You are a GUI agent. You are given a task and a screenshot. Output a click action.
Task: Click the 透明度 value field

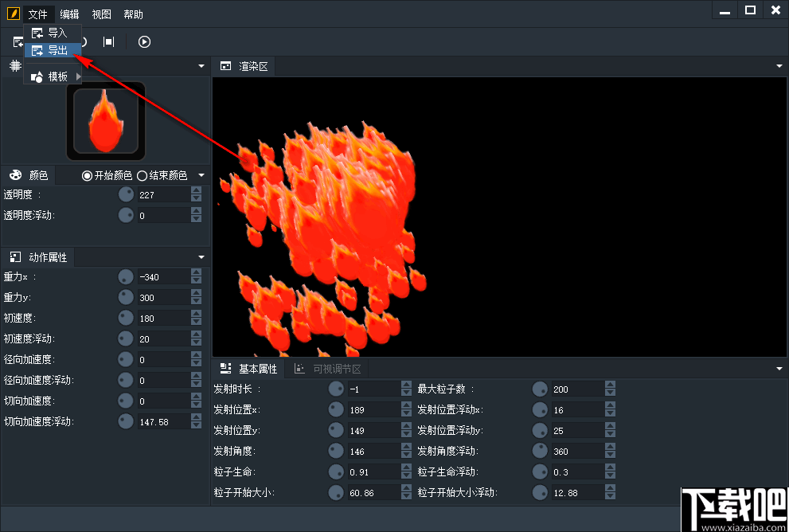point(164,194)
